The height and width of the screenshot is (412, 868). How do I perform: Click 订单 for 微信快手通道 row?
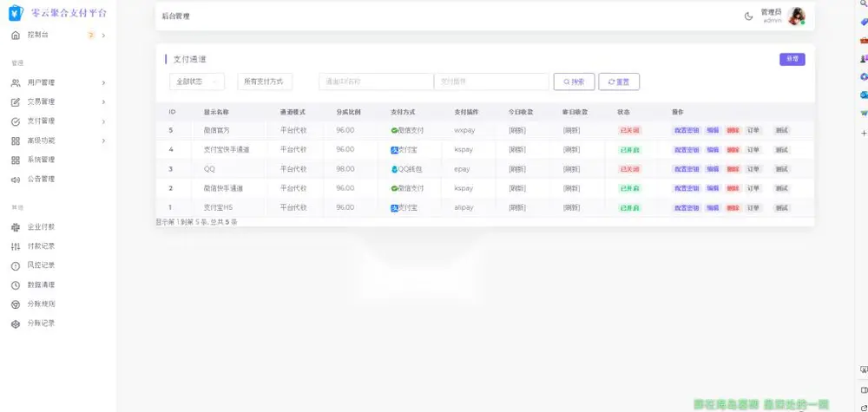tap(753, 188)
